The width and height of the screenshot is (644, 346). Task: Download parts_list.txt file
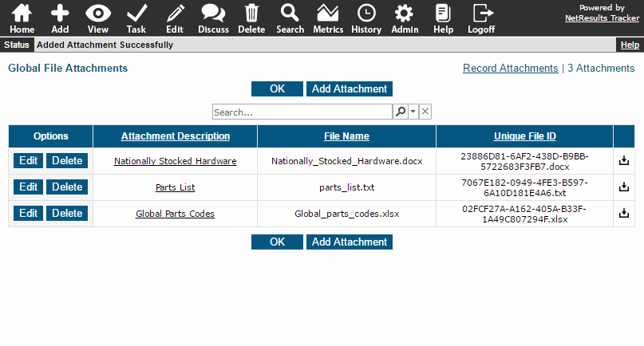[x=624, y=187]
